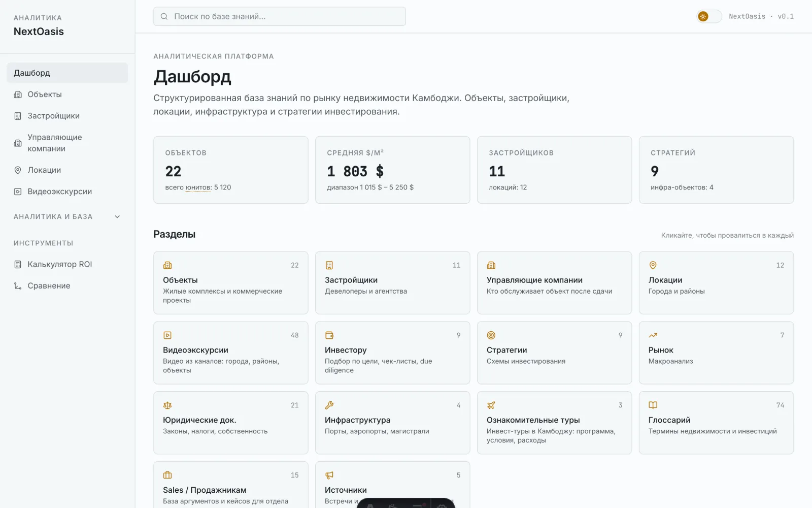Click the underlined word юнитов
Screen dimensions: 812x508
tap(198, 187)
